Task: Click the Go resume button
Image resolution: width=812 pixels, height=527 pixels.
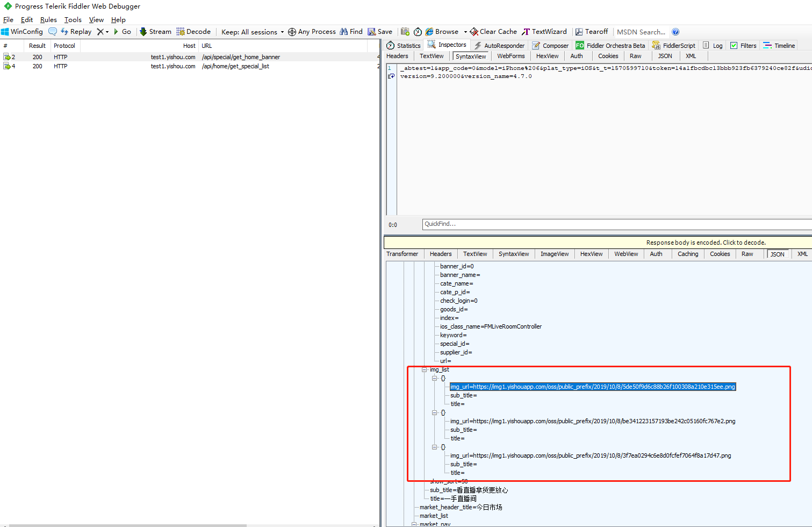Action: click(123, 32)
